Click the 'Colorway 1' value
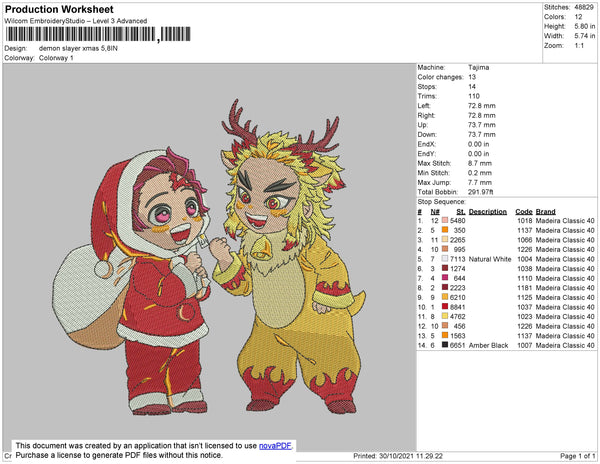 tap(56, 58)
